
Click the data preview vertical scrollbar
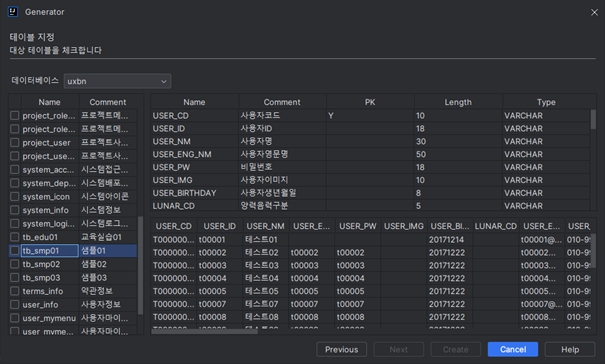pos(593,250)
